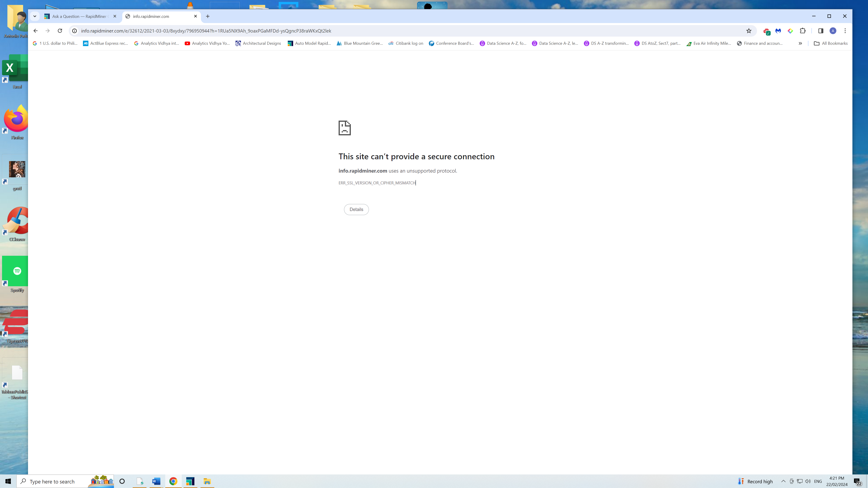Open the tab search dropdown arrow
Image resolution: width=868 pixels, height=488 pixels.
tap(35, 16)
